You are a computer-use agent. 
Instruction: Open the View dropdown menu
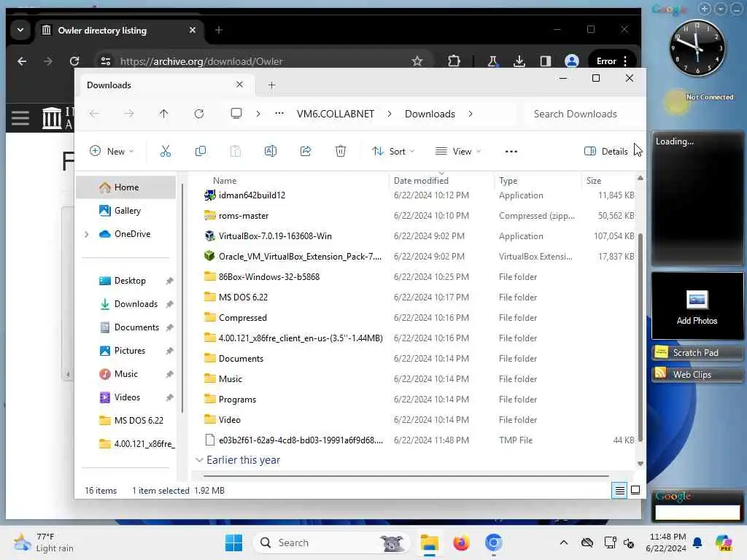[x=458, y=152]
